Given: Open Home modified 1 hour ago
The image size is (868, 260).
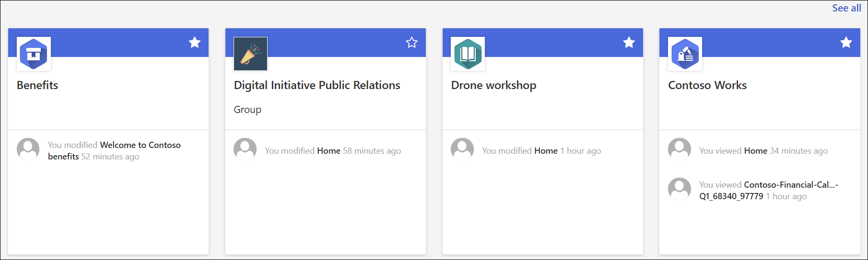Looking at the screenshot, I should pos(546,151).
